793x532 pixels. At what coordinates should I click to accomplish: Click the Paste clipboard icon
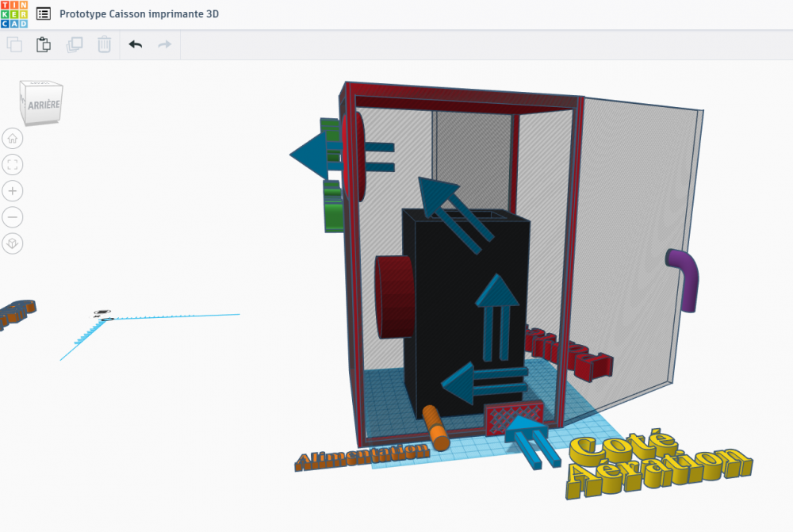(x=44, y=44)
